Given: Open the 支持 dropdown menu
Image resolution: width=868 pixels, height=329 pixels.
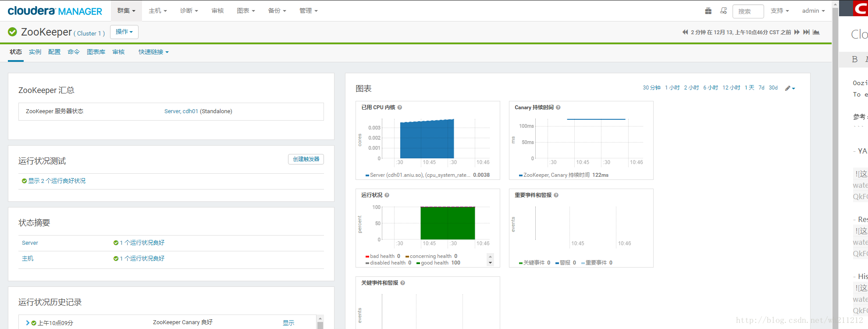Looking at the screenshot, I should [x=780, y=11].
